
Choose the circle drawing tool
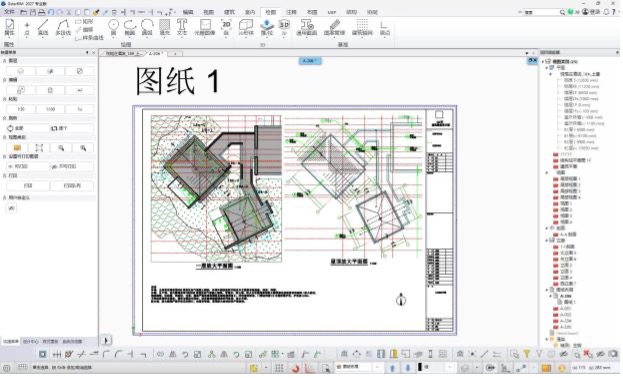pyautogui.click(x=113, y=27)
